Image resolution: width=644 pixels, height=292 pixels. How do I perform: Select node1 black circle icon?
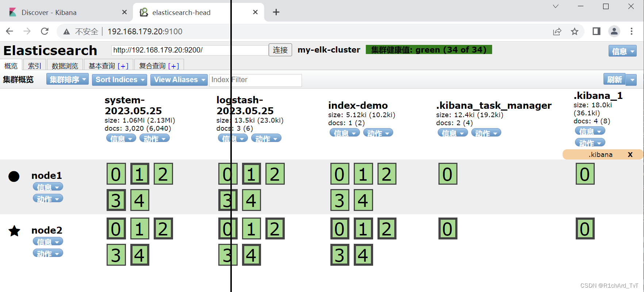tap(14, 176)
